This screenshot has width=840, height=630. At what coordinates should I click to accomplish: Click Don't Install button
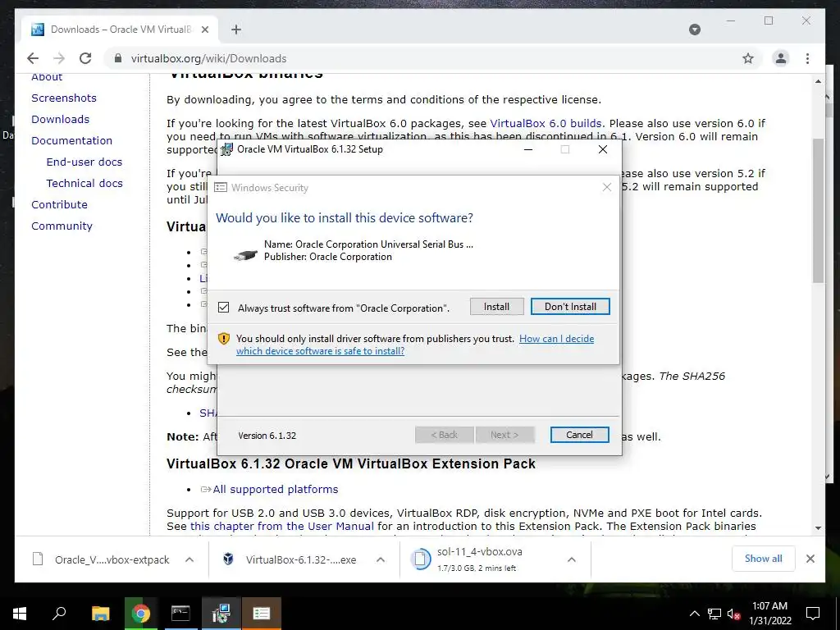570,307
